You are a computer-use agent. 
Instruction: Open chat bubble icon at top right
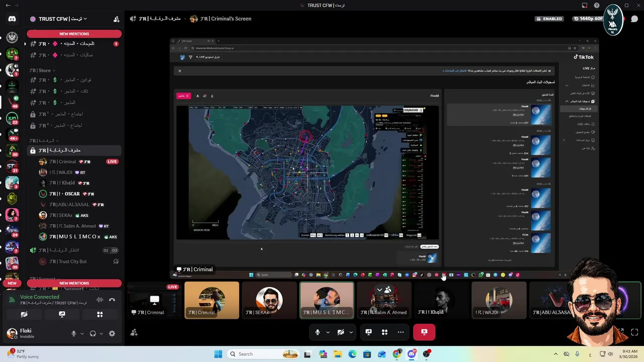[634, 19]
